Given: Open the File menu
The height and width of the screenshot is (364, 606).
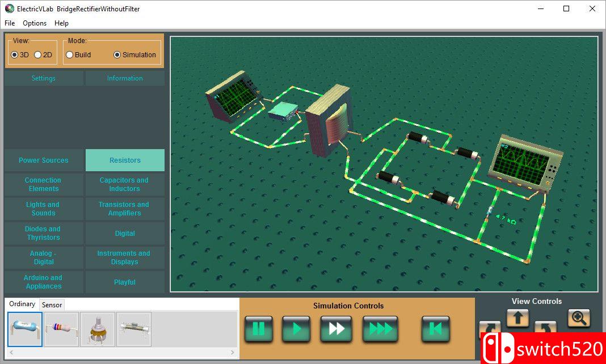Looking at the screenshot, I should [10, 23].
